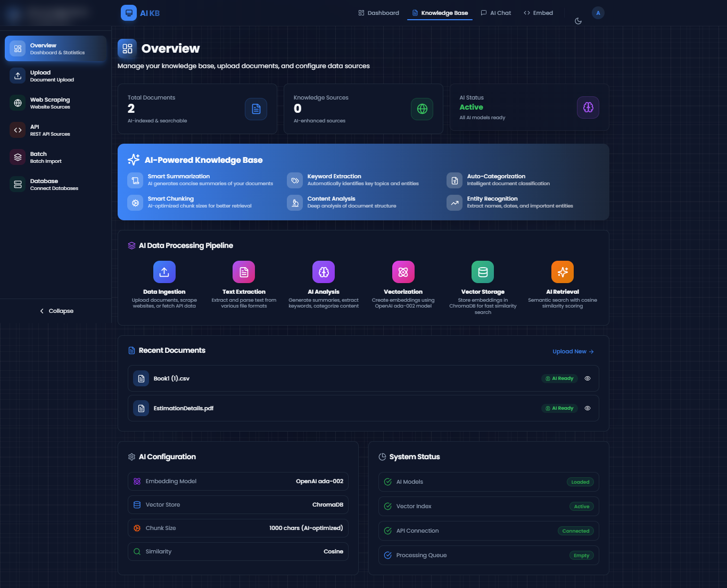This screenshot has height=588, width=727.
Task: Click the AI Configuration gear icon
Action: pos(131,457)
